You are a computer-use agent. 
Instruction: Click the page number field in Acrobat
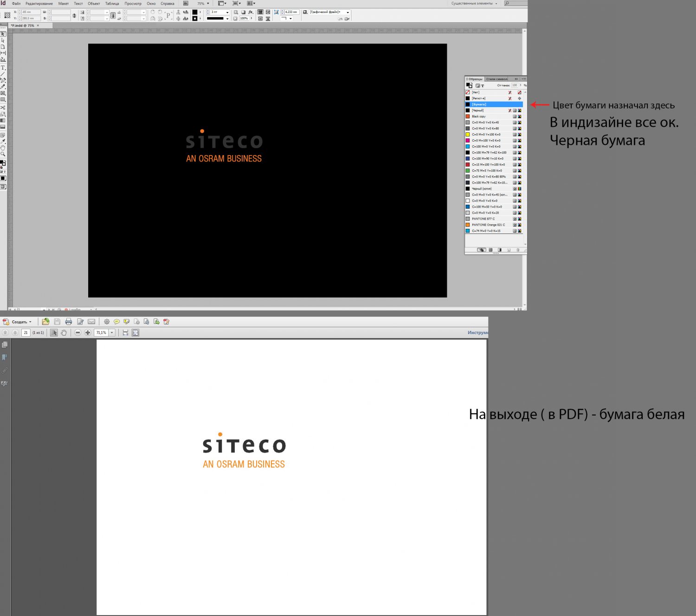(x=26, y=333)
